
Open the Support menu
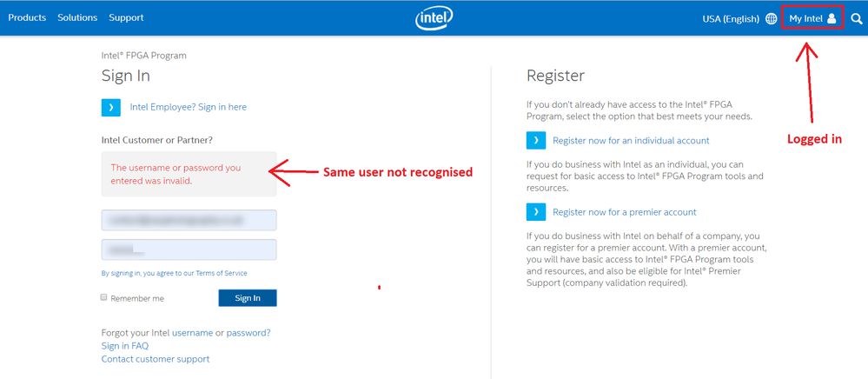point(126,17)
